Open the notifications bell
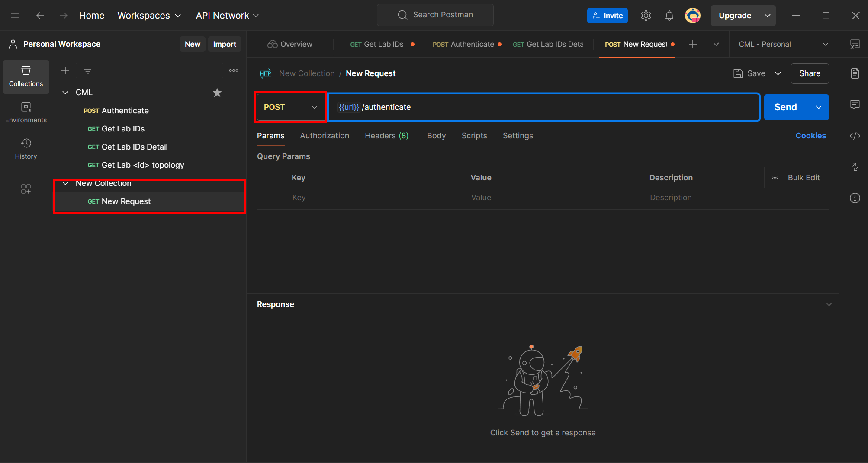The image size is (868, 463). tap(669, 15)
